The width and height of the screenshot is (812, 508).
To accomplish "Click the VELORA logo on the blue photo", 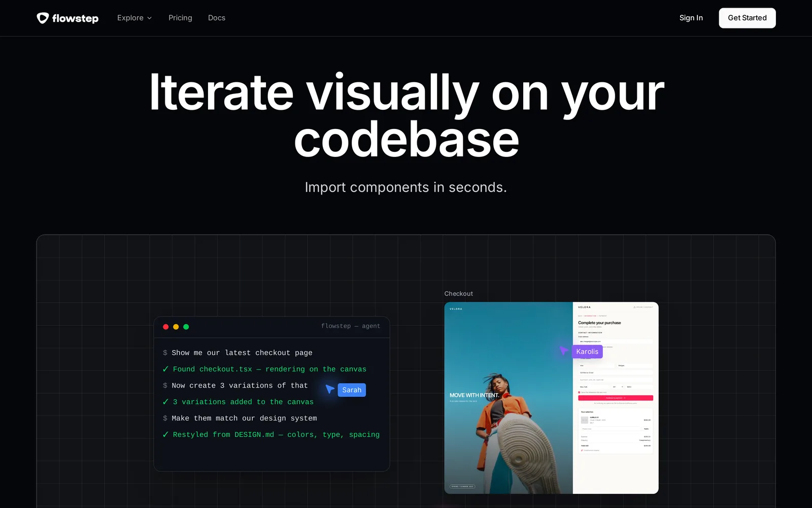I will click(x=456, y=309).
